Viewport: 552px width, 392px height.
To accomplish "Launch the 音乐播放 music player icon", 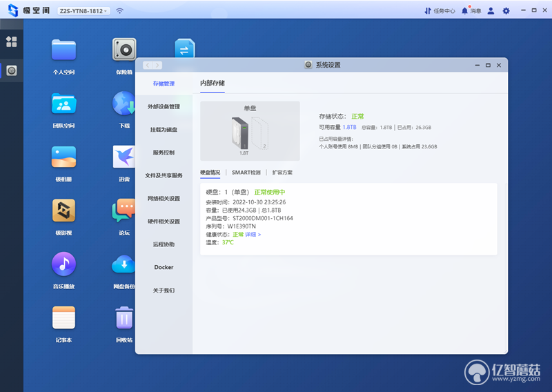I will coord(63,264).
